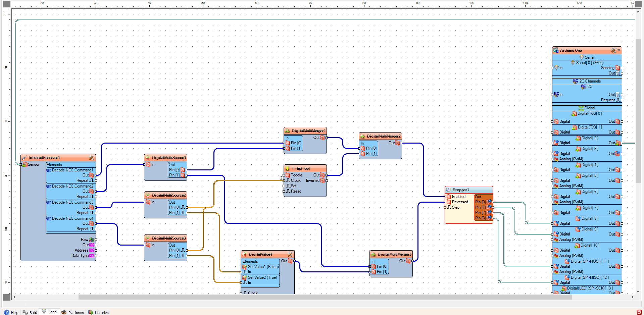Click the DigitalMultiSource2 component icon

tap(148, 195)
